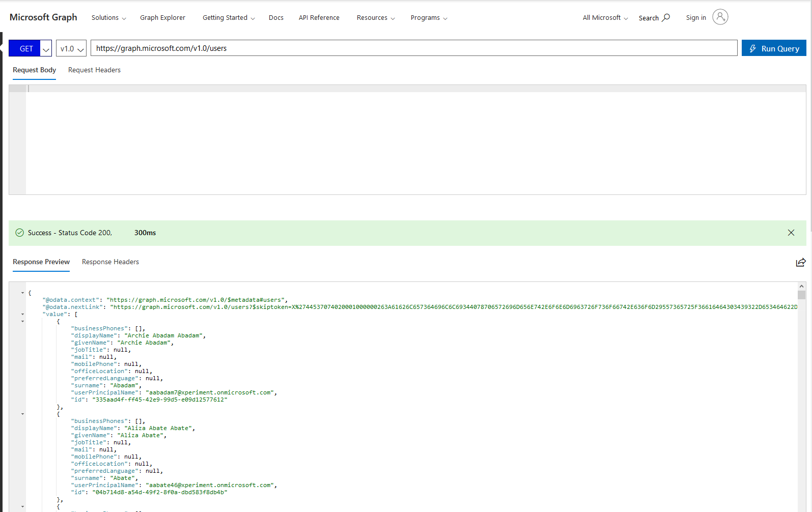This screenshot has width=812, height=512.
Task: Expand the Getting Started menu
Action: pyautogui.click(x=229, y=18)
